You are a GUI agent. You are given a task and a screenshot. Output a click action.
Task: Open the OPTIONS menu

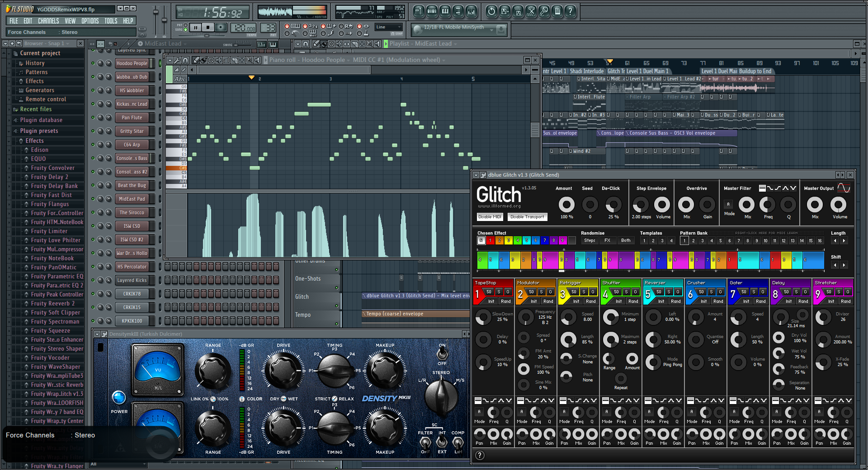click(x=90, y=21)
